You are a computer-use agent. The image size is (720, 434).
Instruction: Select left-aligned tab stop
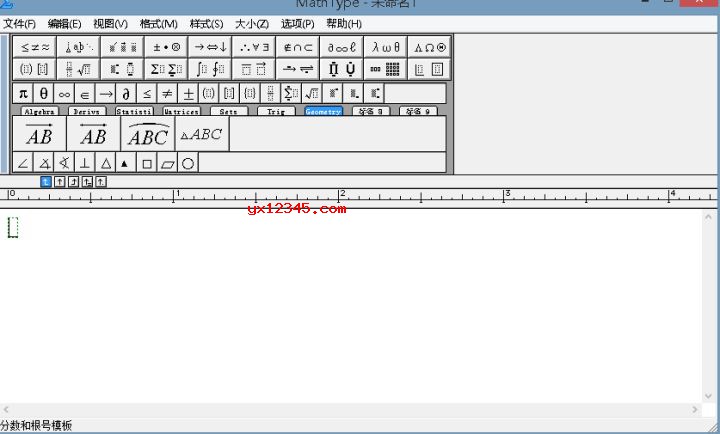(45, 182)
